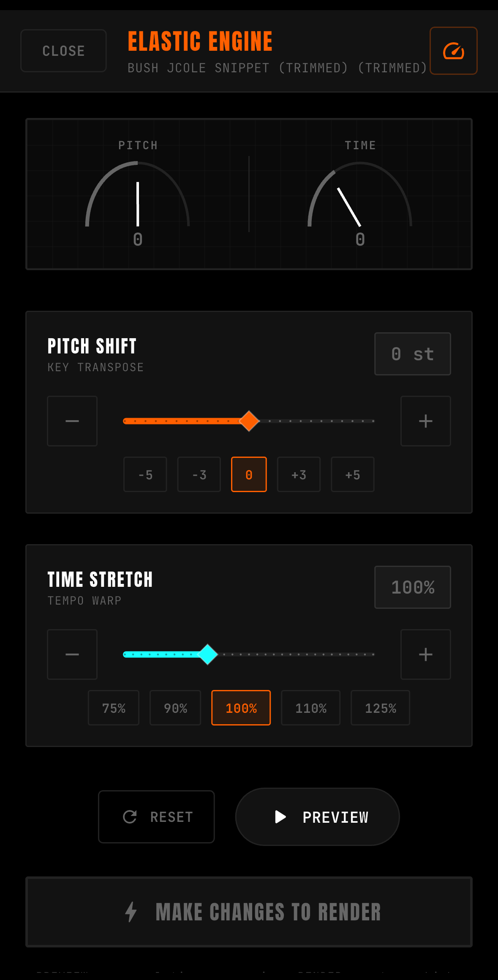Choose the 0 semitone pitch preset

(x=249, y=474)
